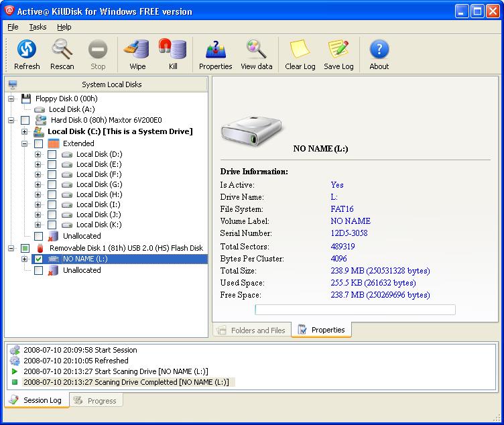Click the serial number 12D5-3058
The height and width of the screenshot is (425, 504).
(349, 233)
